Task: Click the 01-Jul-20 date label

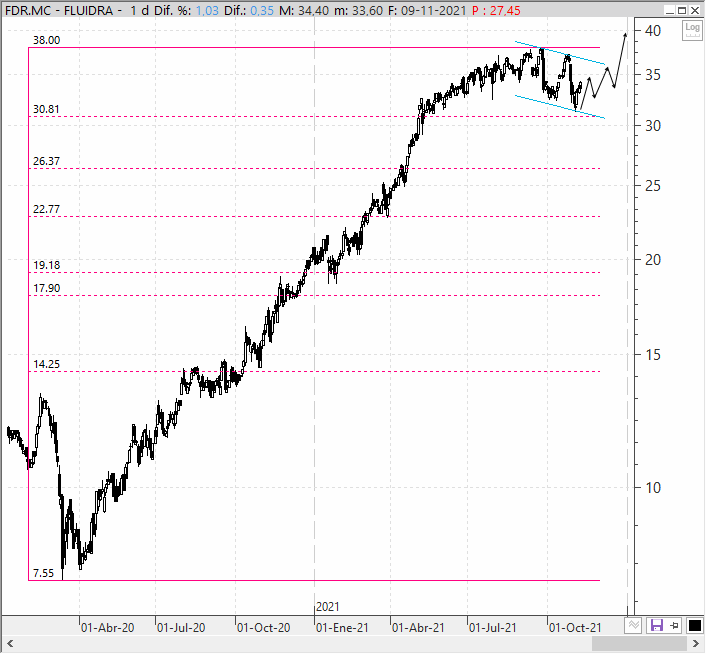Action: [181, 627]
